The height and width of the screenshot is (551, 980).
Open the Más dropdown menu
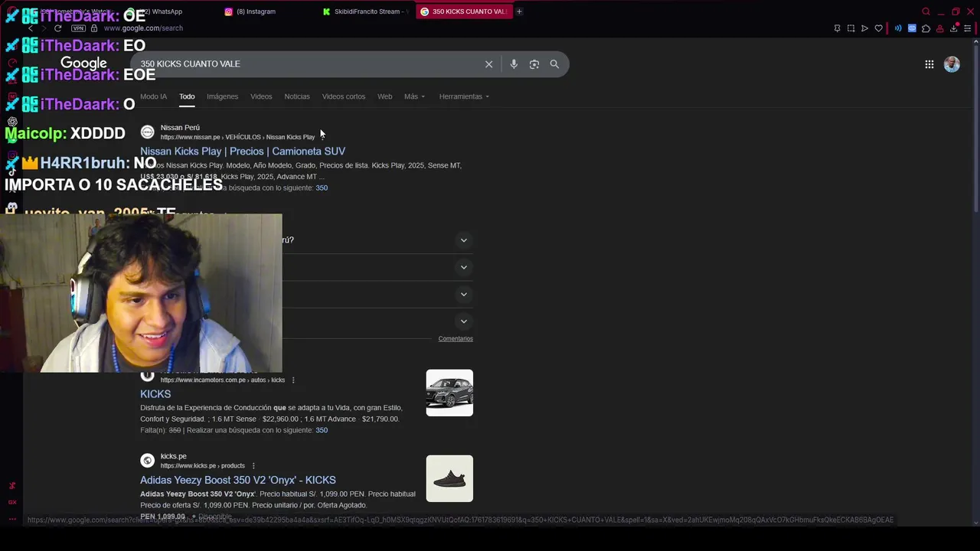[414, 96]
